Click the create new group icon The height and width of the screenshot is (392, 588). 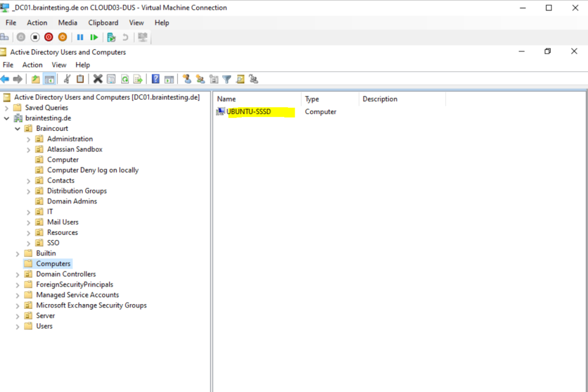(x=200, y=79)
